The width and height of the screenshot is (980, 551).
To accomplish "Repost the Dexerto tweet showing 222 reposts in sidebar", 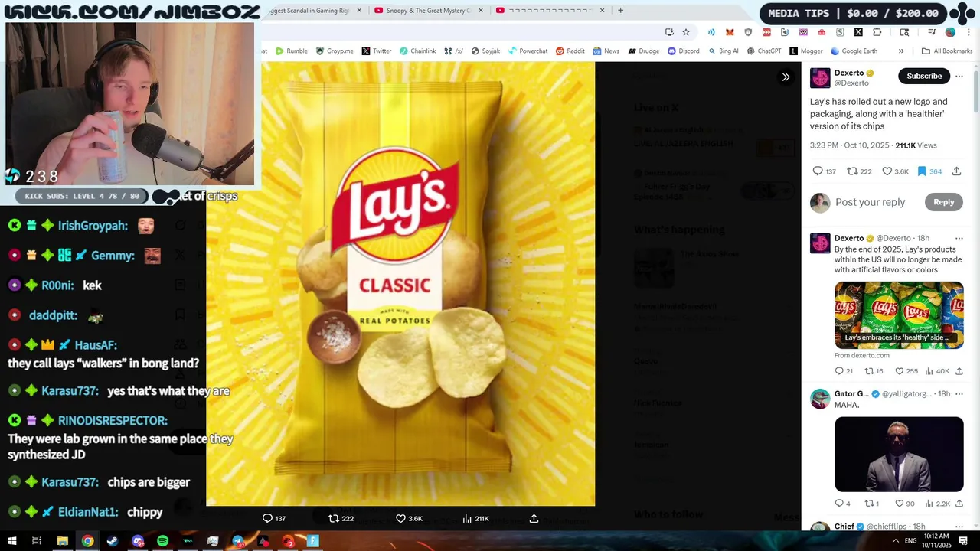I will (x=859, y=171).
